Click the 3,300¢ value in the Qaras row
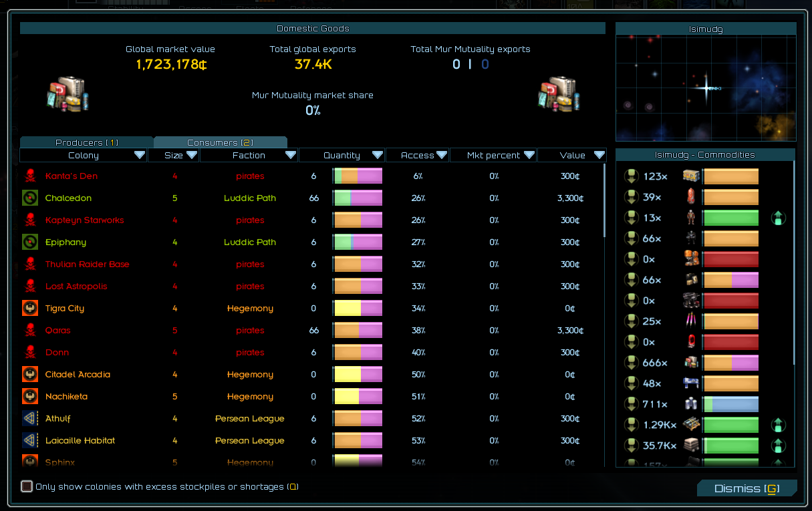This screenshot has height=511, width=812. [x=572, y=331]
